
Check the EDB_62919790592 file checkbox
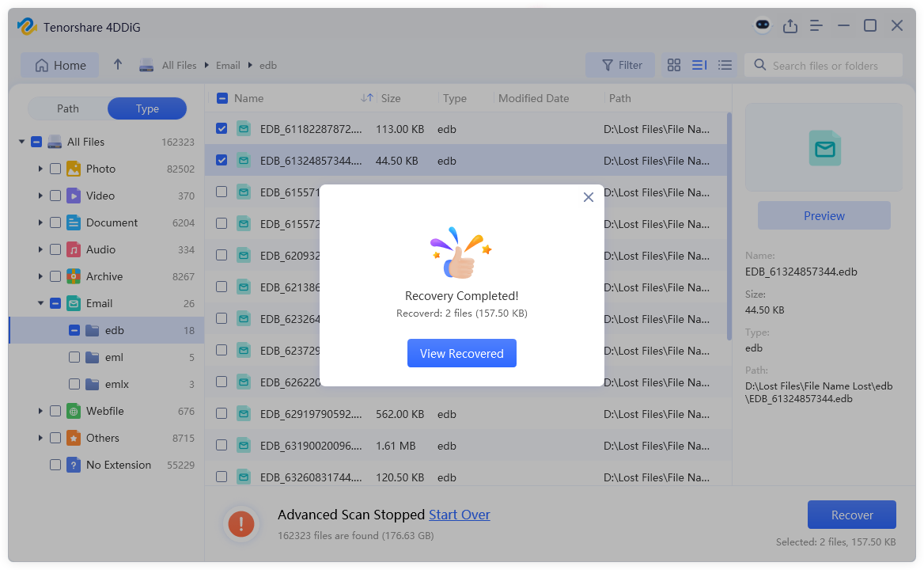222,414
